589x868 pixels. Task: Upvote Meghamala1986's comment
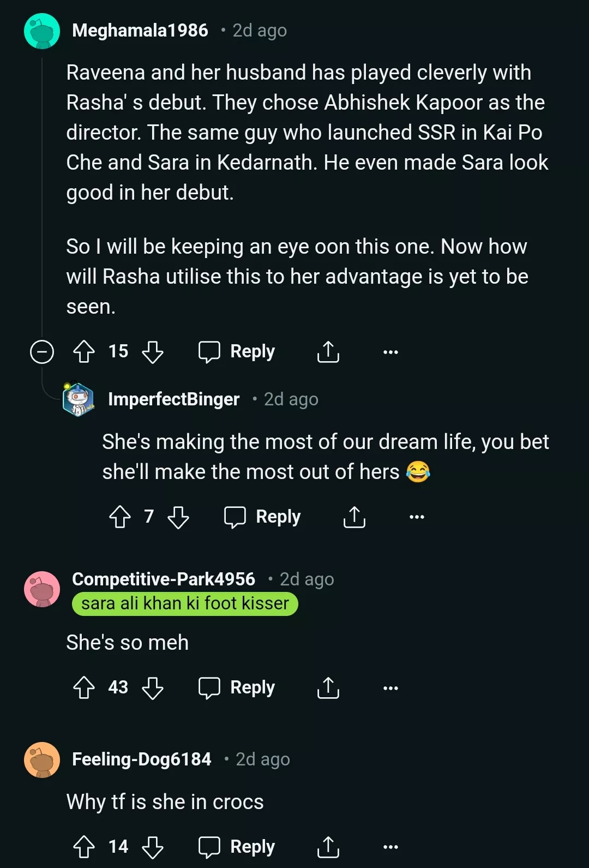(84, 352)
